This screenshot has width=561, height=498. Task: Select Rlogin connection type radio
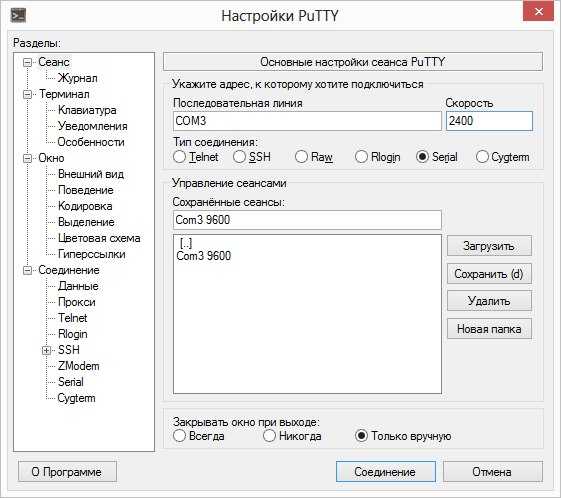(x=377, y=157)
